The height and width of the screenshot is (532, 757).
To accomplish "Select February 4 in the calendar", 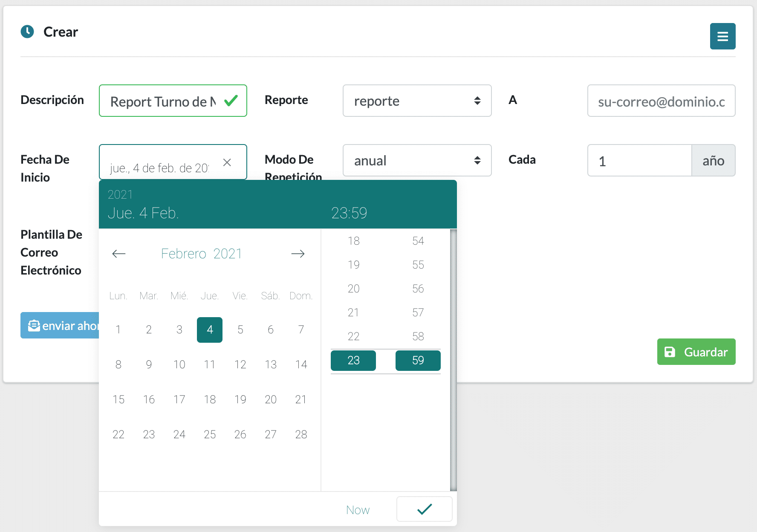I will pos(210,330).
